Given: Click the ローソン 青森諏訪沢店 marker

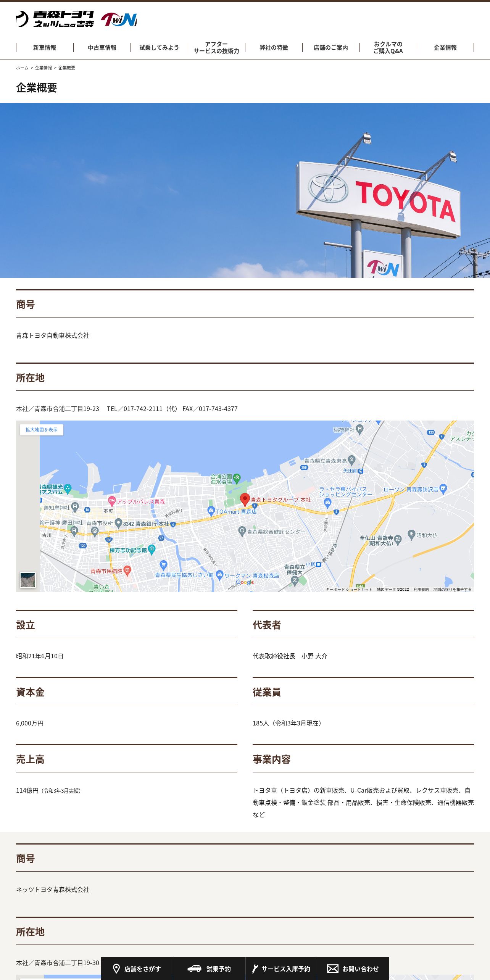Looking at the screenshot, I should 443,488.
